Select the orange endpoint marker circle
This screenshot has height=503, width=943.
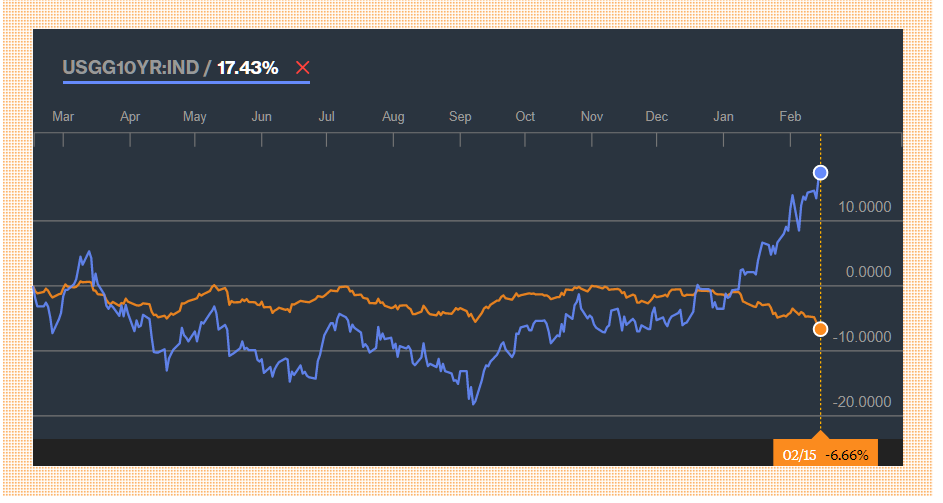[820, 329]
